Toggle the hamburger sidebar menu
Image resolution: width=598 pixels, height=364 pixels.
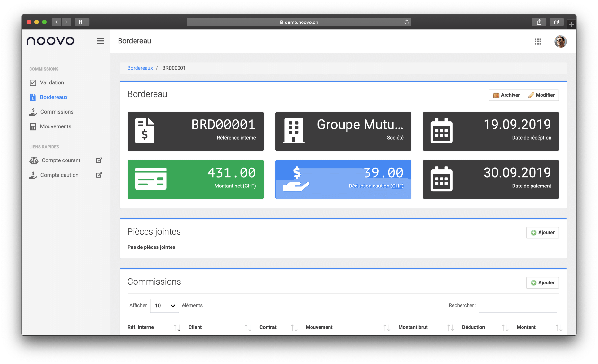pyautogui.click(x=100, y=41)
